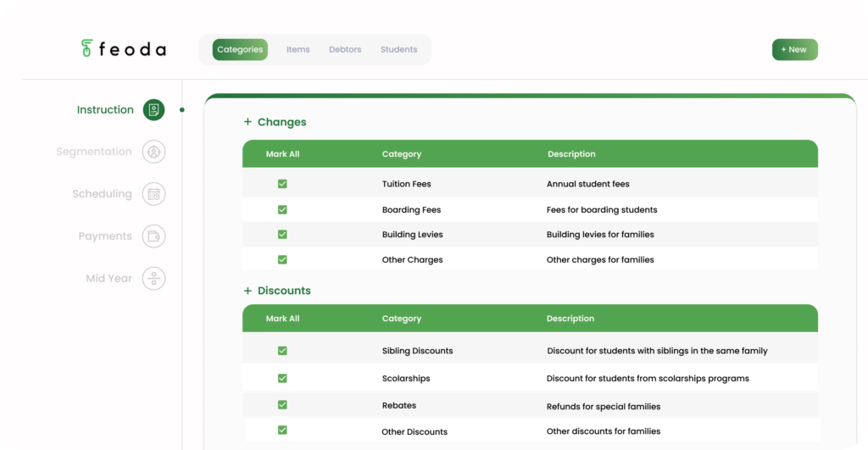Click Mark All in the Changes table header

(282, 154)
